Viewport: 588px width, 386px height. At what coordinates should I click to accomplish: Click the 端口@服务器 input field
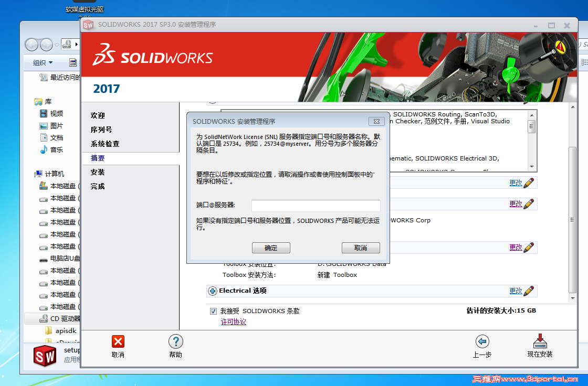pyautogui.click(x=316, y=206)
